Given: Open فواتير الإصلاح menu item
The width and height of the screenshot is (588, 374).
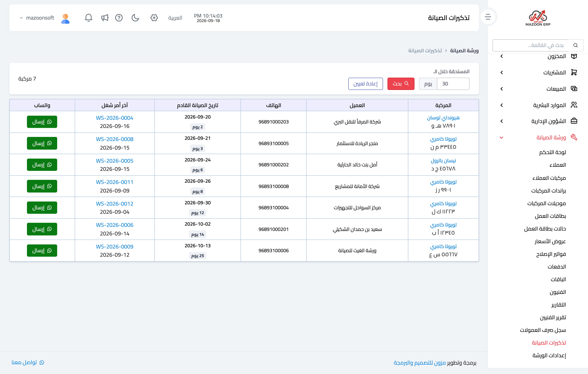Looking at the screenshot, I should (x=551, y=254).
